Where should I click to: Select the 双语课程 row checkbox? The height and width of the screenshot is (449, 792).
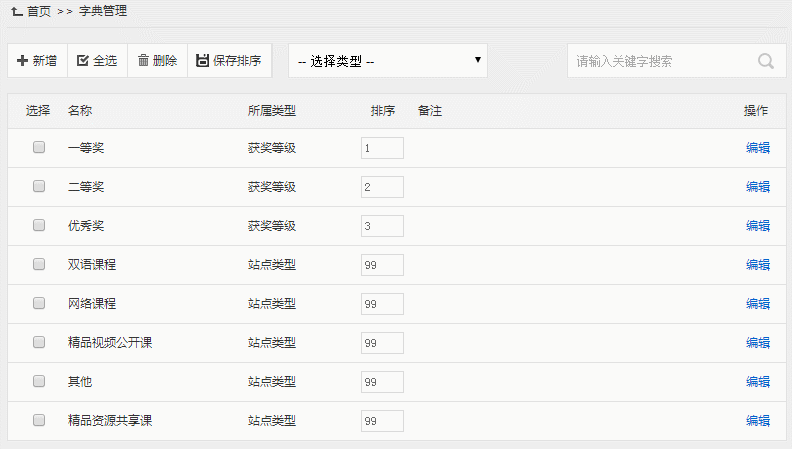[39, 264]
